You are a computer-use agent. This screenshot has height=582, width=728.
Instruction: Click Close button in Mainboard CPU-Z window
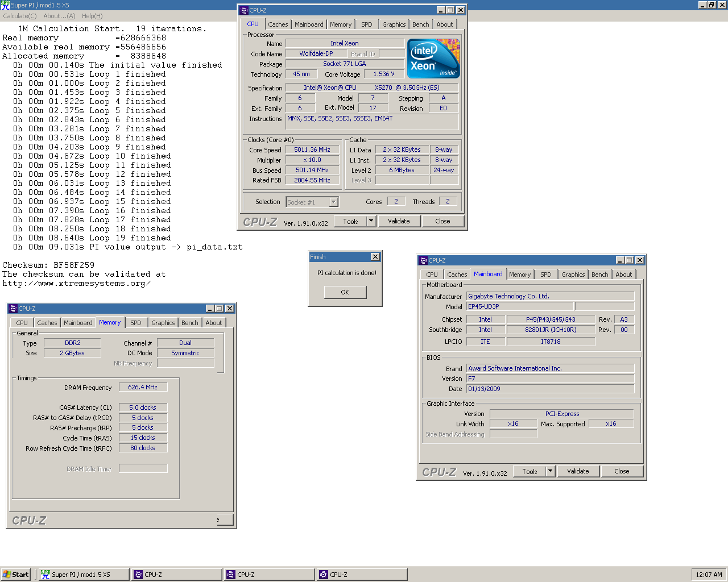point(622,471)
